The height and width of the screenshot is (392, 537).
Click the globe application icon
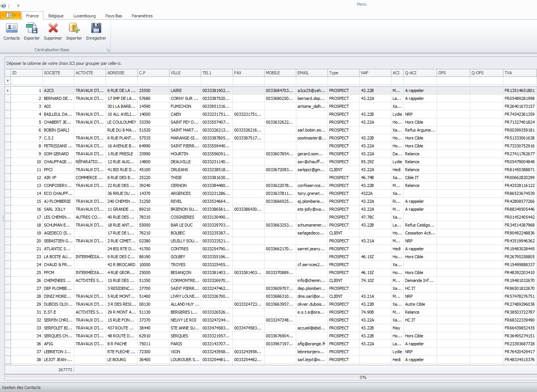(x=3, y=6)
